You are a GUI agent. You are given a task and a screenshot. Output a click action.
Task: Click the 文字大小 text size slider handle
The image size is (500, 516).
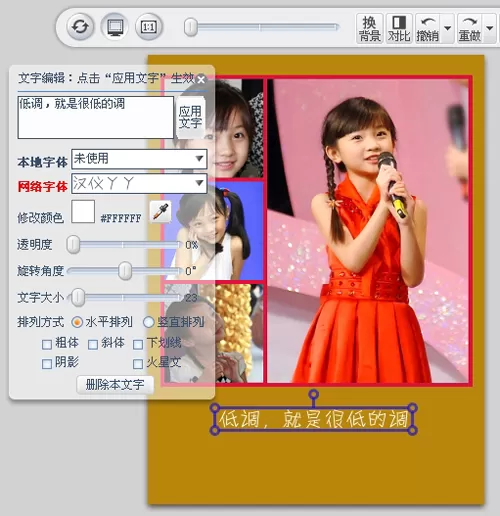pyautogui.click(x=78, y=297)
